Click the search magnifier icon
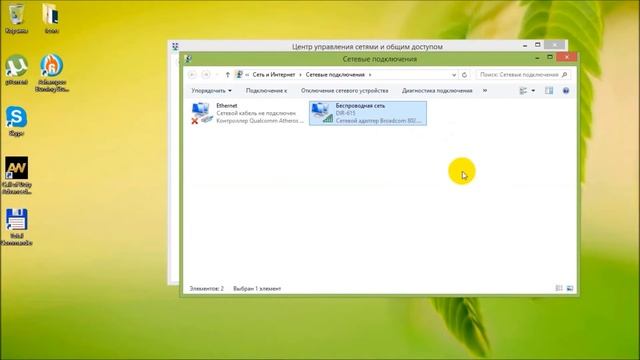Screen dimensions: 640x360 (564, 75)
